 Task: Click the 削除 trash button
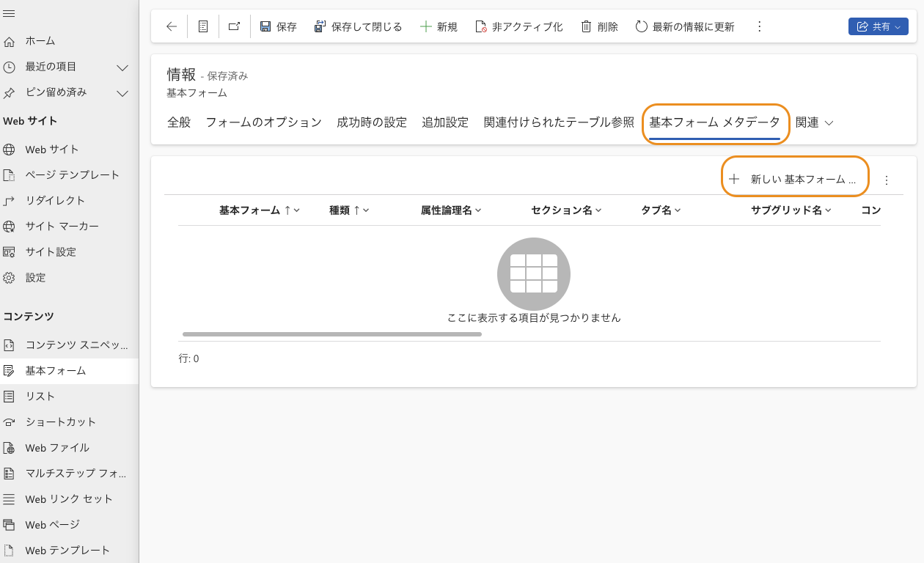[599, 26]
